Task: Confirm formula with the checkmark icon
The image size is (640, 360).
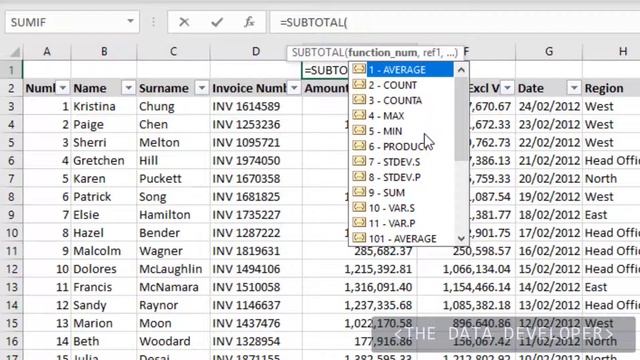Action: pyautogui.click(x=217, y=22)
